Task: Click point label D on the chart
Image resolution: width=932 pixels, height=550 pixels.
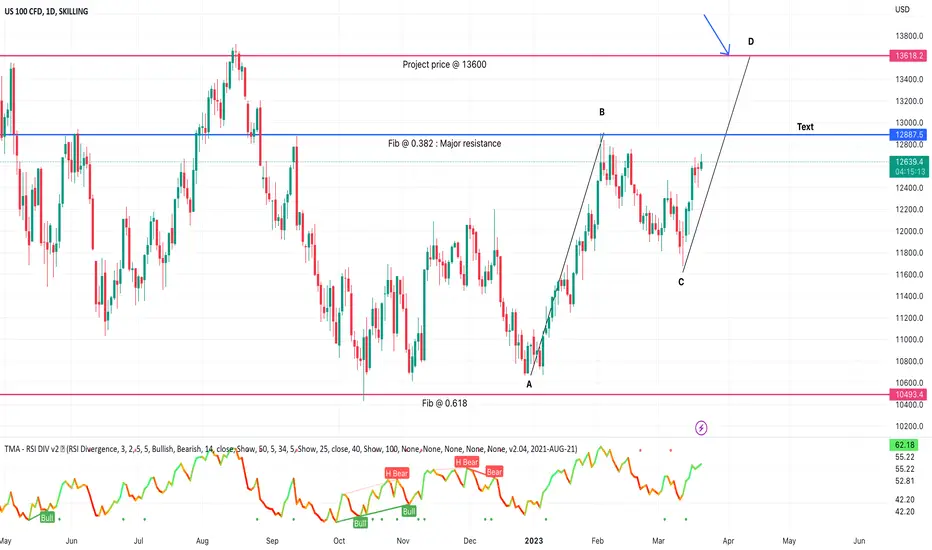Action: [x=751, y=42]
